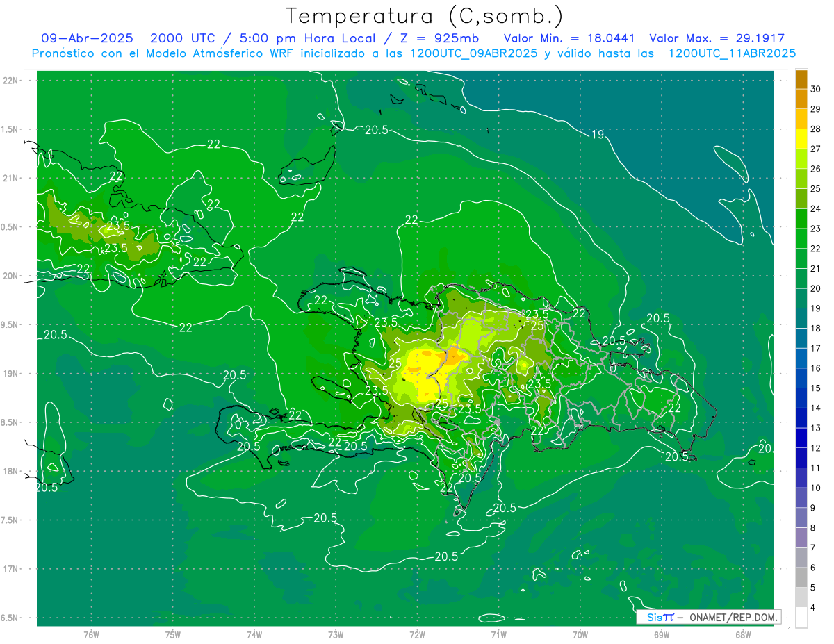Click the "75W" longitude axis label
Viewport: 834px width, 644px height.
(173, 635)
